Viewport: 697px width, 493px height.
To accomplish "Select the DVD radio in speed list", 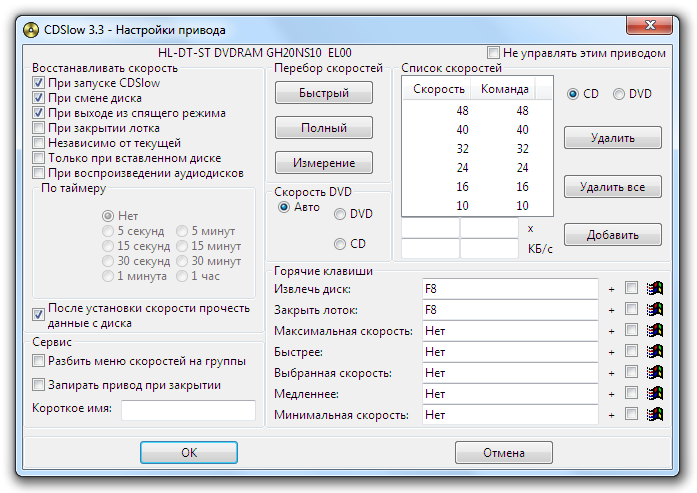I will pyautogui.click(x=619, y=94).
